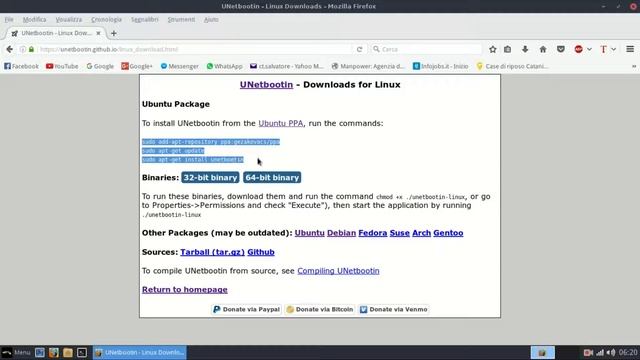The height and width of the screenshot is (360, 640).
Task: Open the Strumenti menu
Action: coord(181,20)
